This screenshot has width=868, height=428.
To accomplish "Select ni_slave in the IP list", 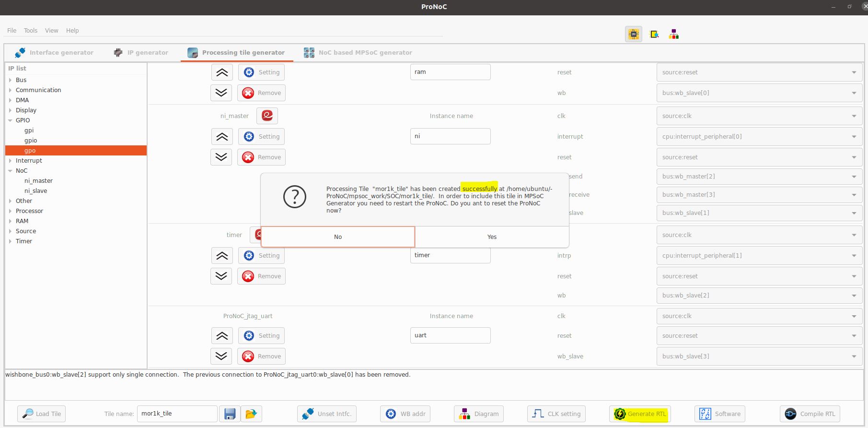I will pos(35,191).
